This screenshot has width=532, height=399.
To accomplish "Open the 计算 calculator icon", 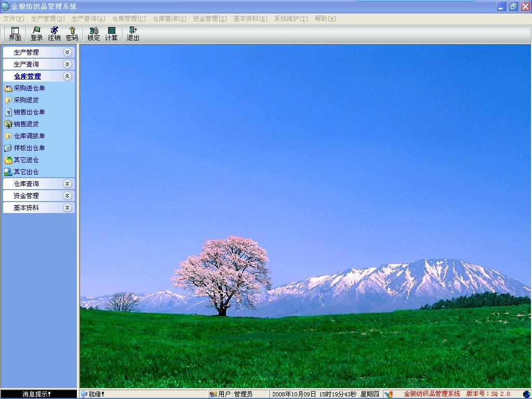I will tap(111, 34).
